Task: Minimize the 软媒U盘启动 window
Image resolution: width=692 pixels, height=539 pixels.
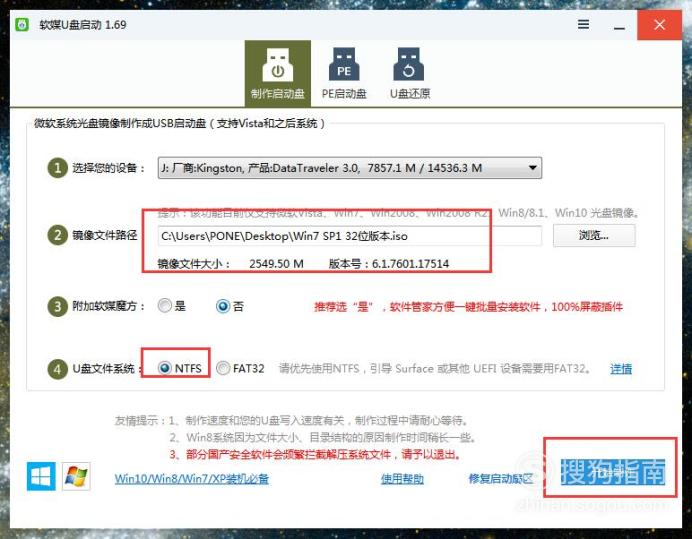Action: point(619,28)
